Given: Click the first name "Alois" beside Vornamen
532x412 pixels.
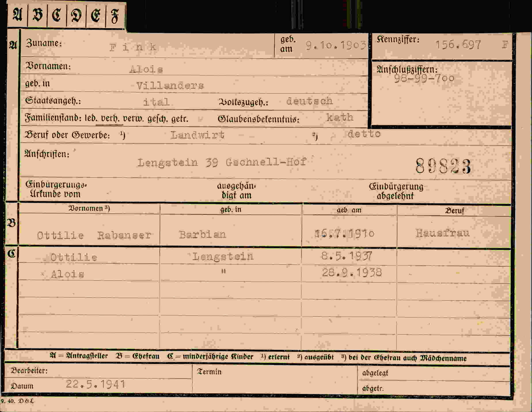Looking at the screenshot, I should click(x=146, y=69).
